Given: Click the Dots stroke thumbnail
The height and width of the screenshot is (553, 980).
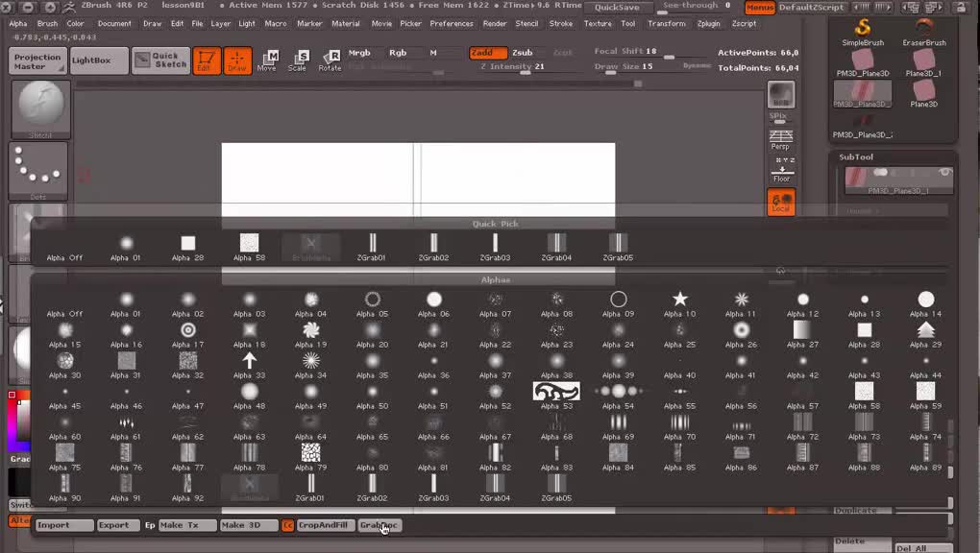Looking at the screenshot, I should click(x=38, y=171).
